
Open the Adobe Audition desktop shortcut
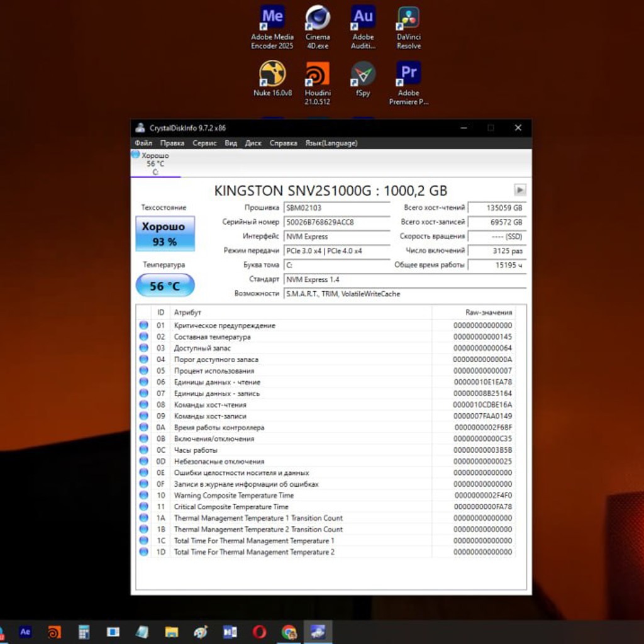363,27
